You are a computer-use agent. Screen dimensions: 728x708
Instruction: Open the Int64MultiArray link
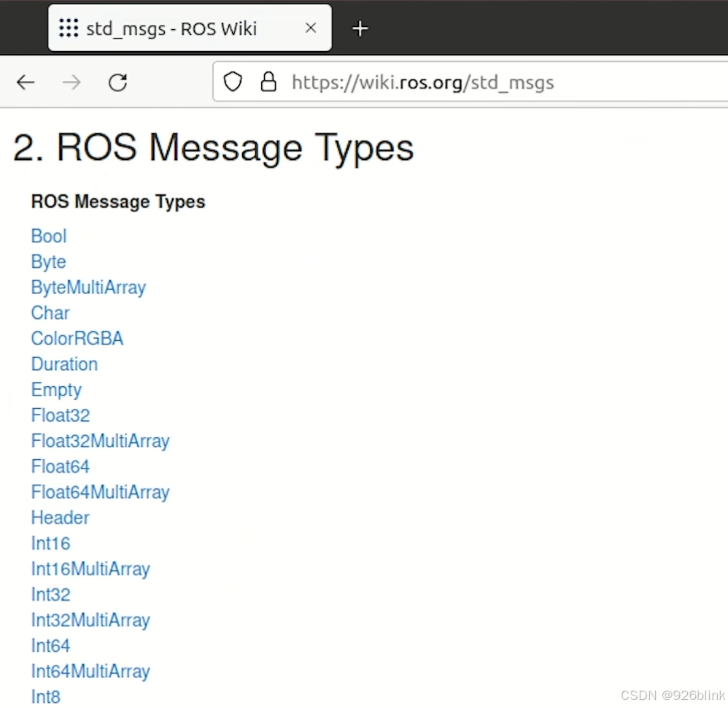point(90,672)
